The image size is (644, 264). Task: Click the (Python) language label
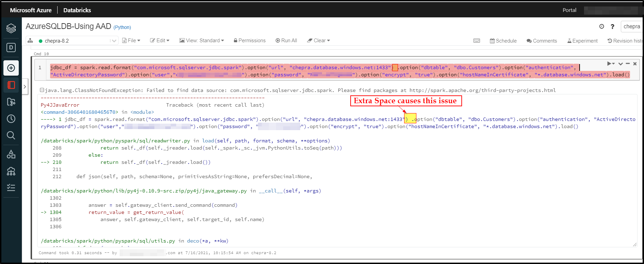coord(122,27)
